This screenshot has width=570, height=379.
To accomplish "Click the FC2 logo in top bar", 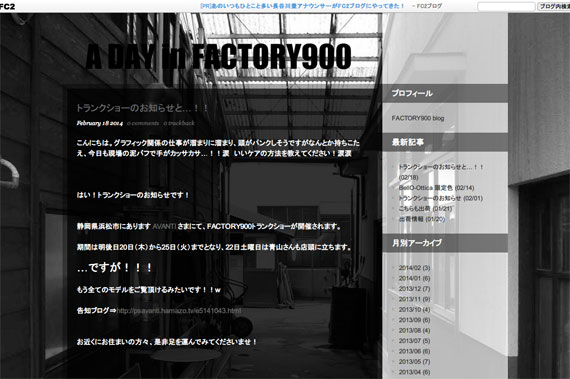I will 8,7.
